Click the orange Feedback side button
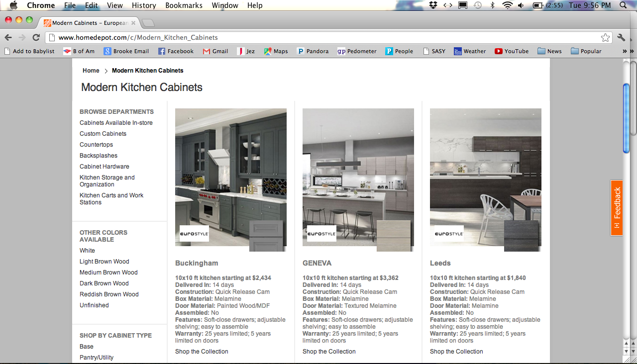The height and width of the screenshot is (364, 637). pos(617,207)
